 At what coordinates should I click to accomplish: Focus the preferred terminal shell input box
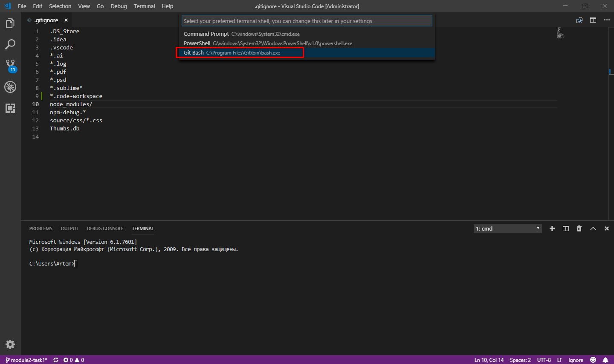[x=307, y=21]
